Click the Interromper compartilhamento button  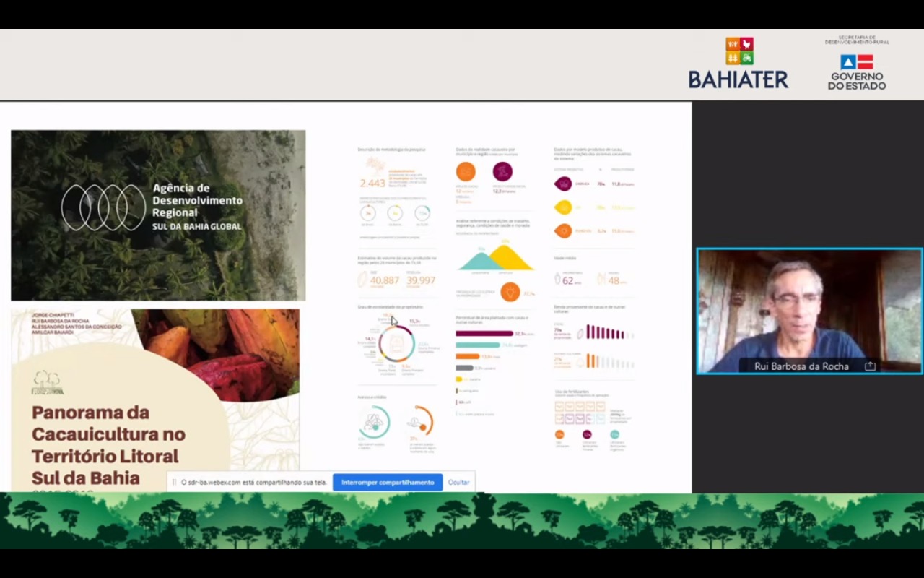388,482
